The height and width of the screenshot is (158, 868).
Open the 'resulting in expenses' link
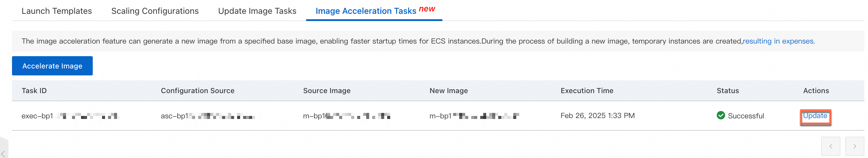coord(779,41)
